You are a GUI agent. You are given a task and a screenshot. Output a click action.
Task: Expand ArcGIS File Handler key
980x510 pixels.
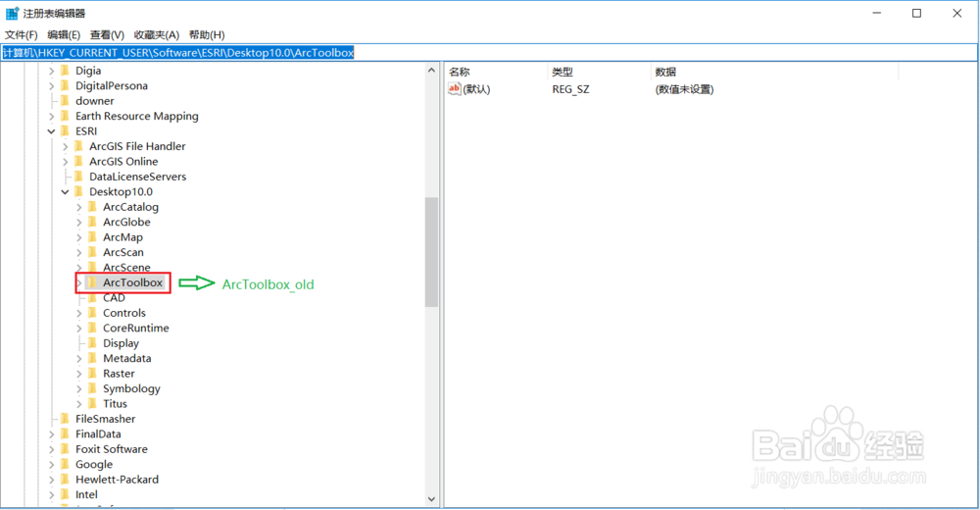pyautogui.click(x=66, y=146)
